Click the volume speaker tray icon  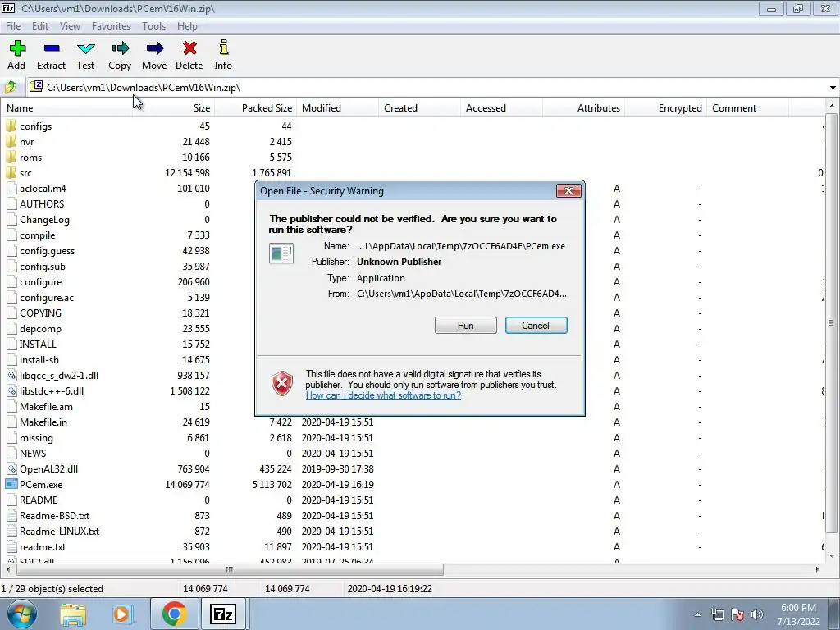[x=757, y=614]
